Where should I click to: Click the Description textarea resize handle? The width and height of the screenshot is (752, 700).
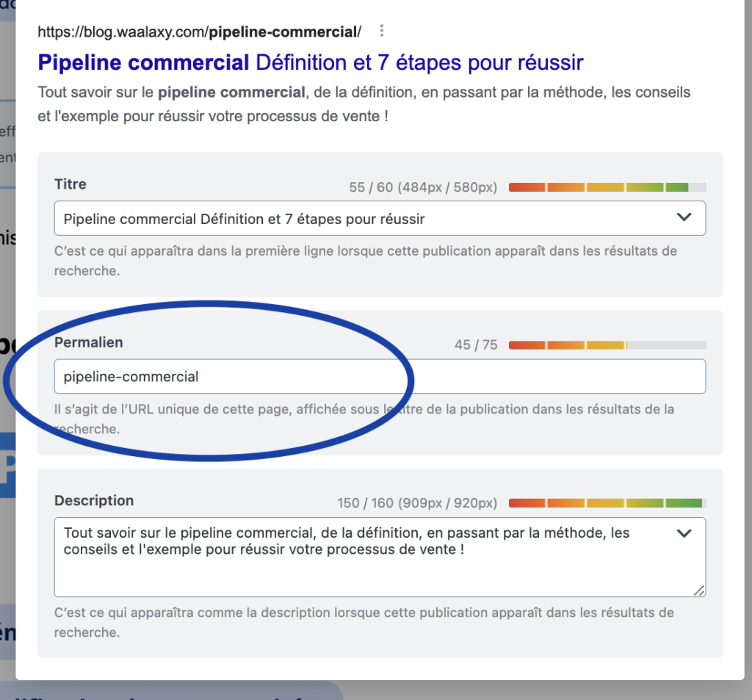point(699,590)
